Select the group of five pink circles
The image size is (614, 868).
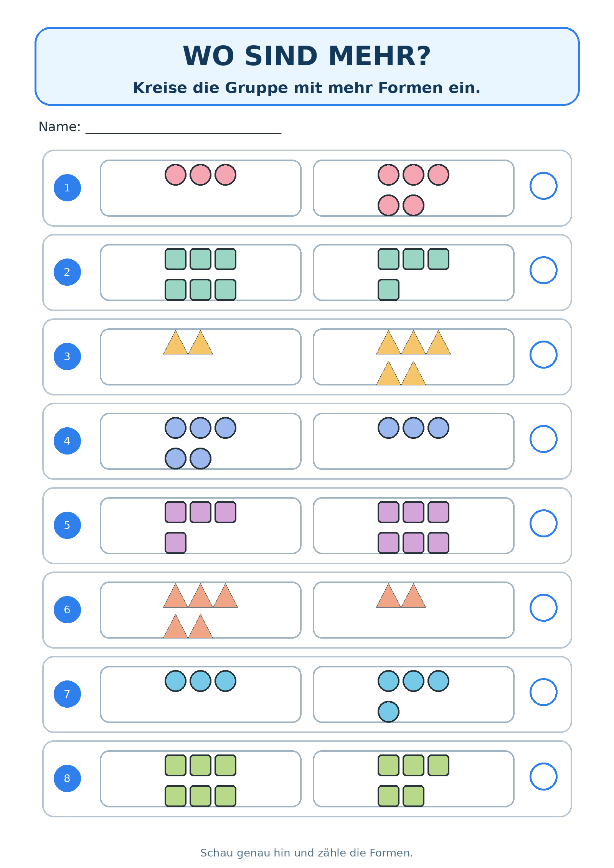pos(414,188)
